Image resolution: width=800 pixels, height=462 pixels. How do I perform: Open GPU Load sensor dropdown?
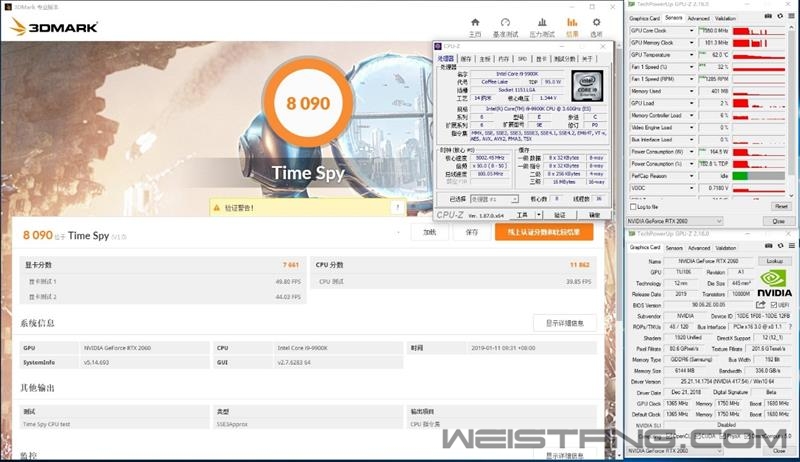692,104
